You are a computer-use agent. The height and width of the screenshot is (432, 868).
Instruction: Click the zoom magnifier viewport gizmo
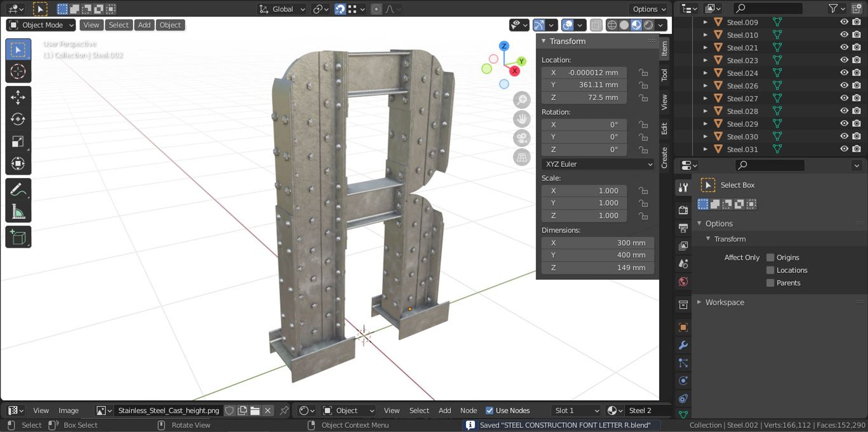[x=522, y=100]
